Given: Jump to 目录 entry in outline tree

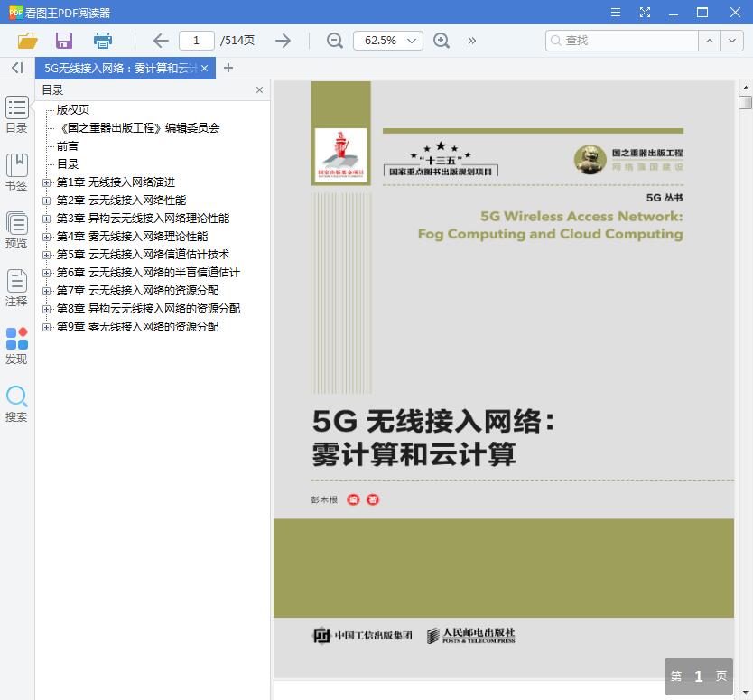Looking at the screenshot, I should pos(68,164).
